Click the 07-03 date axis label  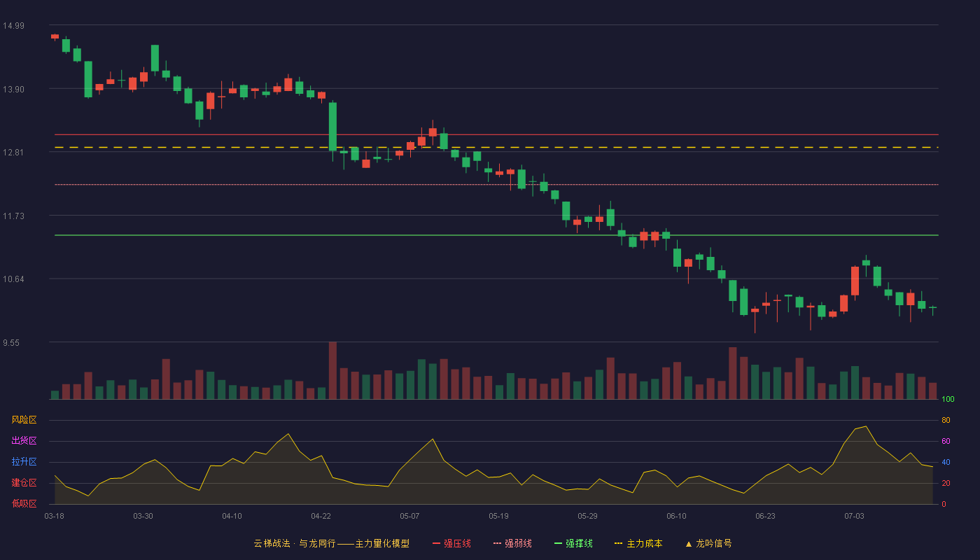coord(854,516)
